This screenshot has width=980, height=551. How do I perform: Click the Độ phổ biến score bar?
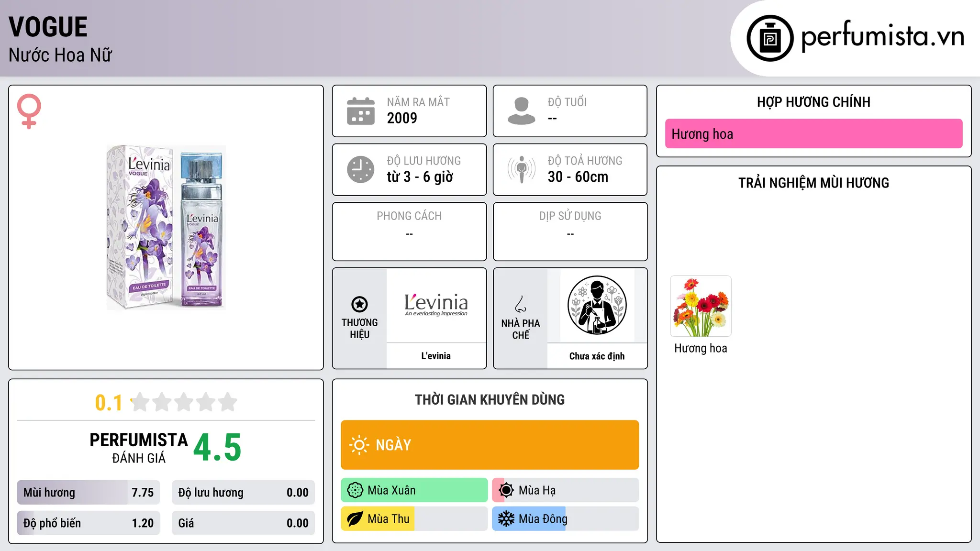[89, 523]
